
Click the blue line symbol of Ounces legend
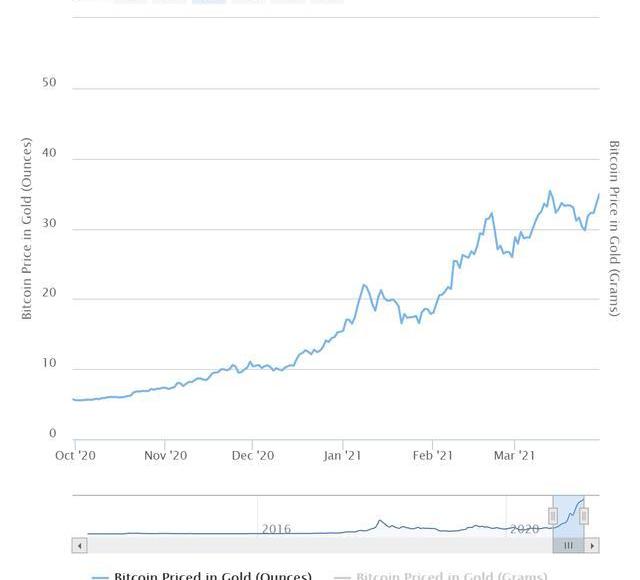(x=100, y=577)
